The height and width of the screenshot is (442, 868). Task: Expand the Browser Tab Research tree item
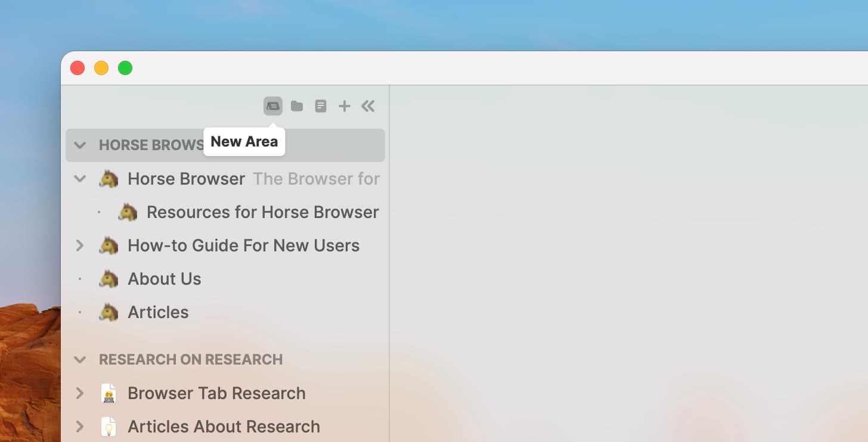tap(80, 393)
